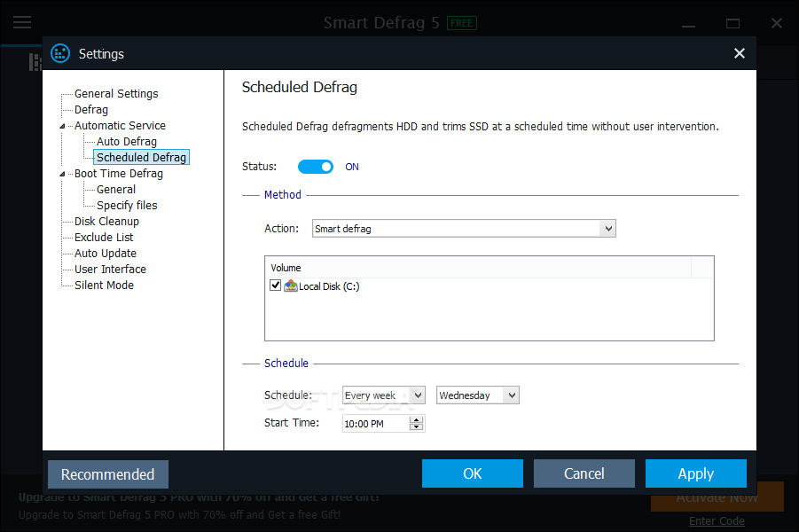The height and width of the screenshot is (532, 799).
Task: Click the Enter Code link in main window
Action: pos(717,520)
